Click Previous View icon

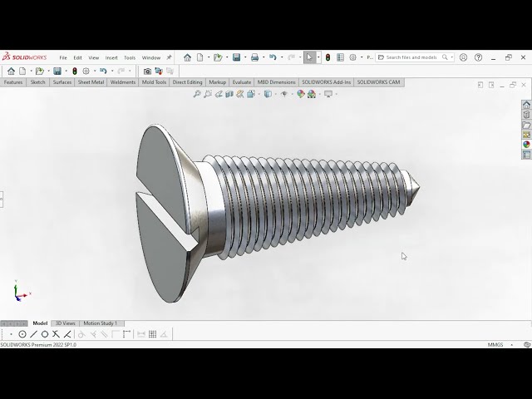[219, 94]
